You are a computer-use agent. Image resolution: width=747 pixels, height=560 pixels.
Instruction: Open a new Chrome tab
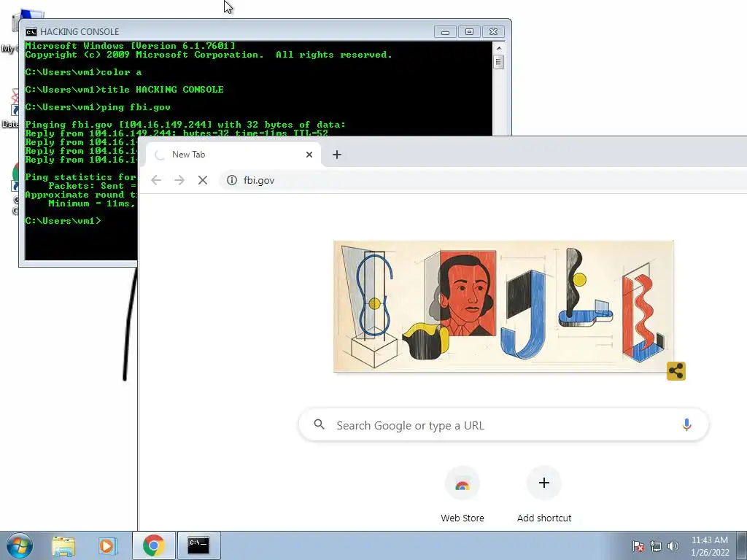[337, 155]
